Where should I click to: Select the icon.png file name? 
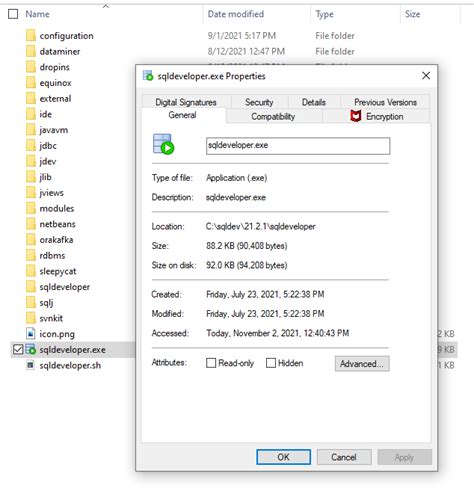(x=57, y=334)
